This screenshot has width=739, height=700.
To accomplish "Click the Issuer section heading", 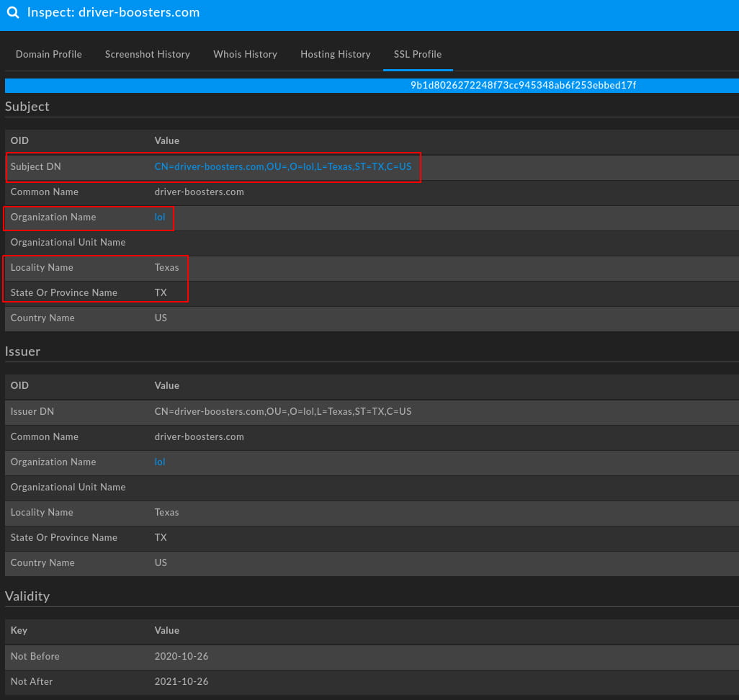I will pos(22,351).
